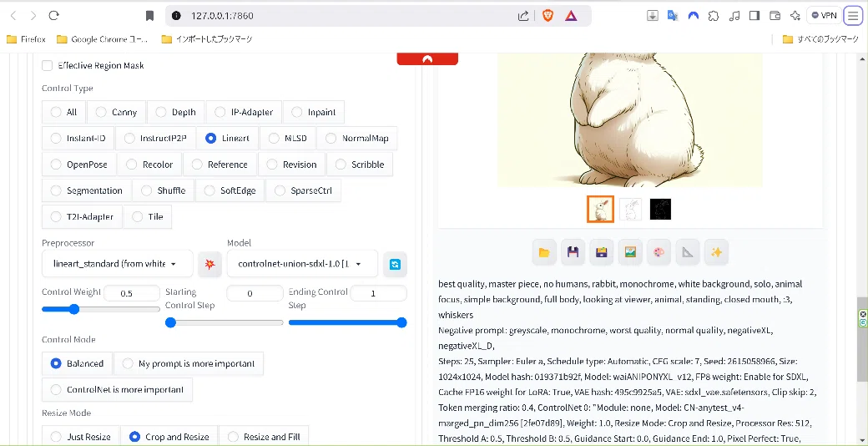Send image to extras ruler icon
Image resolution: width=868 pixels, height=446 pixels.
pyautogui.click(x=688, y=252)
